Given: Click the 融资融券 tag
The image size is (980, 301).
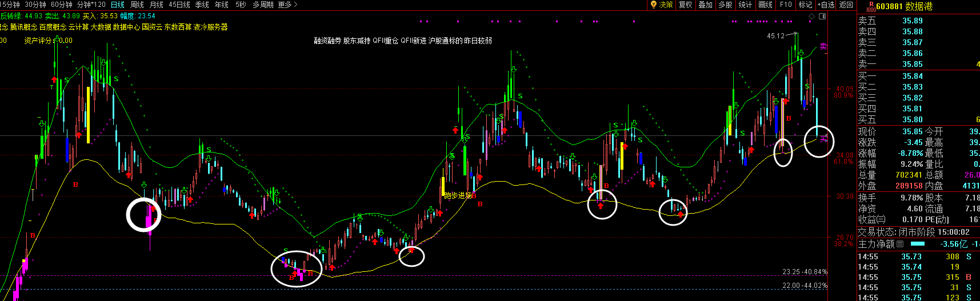Looking at the screenshot, I should (x=327, y=41).
